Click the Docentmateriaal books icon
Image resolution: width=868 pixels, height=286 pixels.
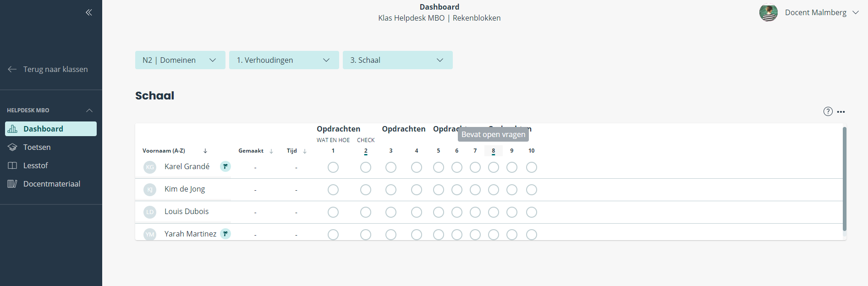(x=12, y=184)
